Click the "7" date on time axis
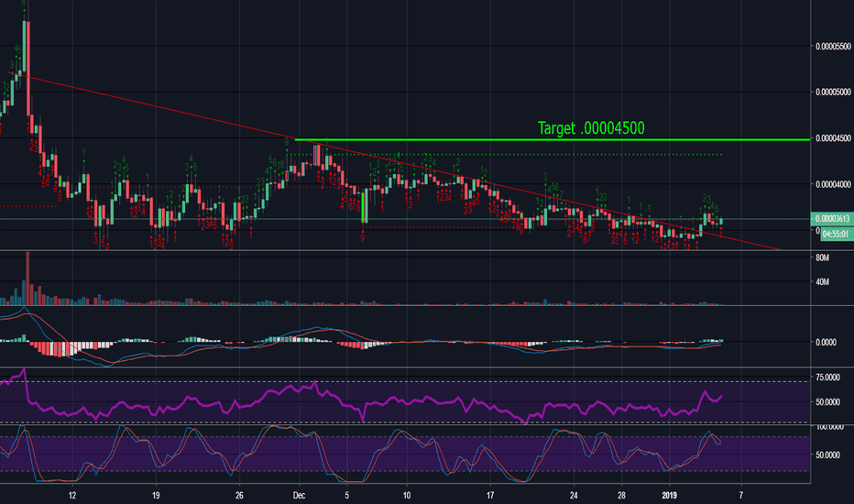This screenshot has height=504, width=854. 740,495
